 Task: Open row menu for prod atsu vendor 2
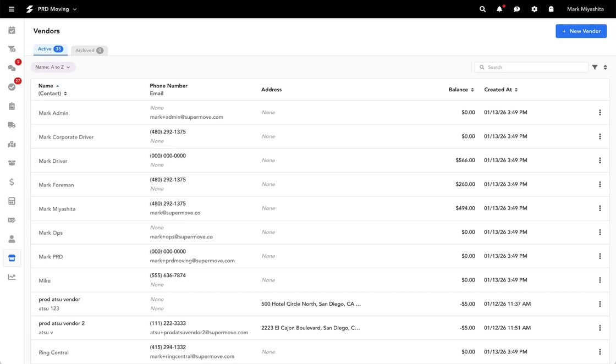[600, 328]
